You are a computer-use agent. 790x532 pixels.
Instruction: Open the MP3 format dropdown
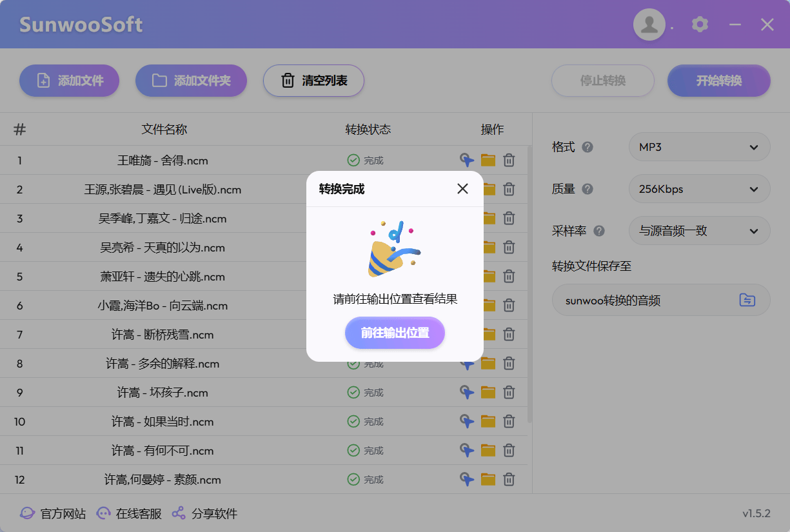[x=699, y=147]
